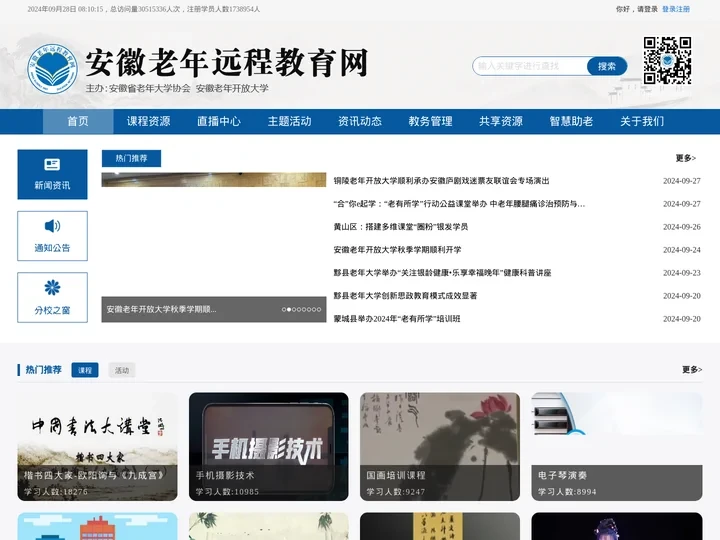
Task: Open 蒙城县举办2024年培训班 news item
Action: pyautogui.click(x=397, y=319)
